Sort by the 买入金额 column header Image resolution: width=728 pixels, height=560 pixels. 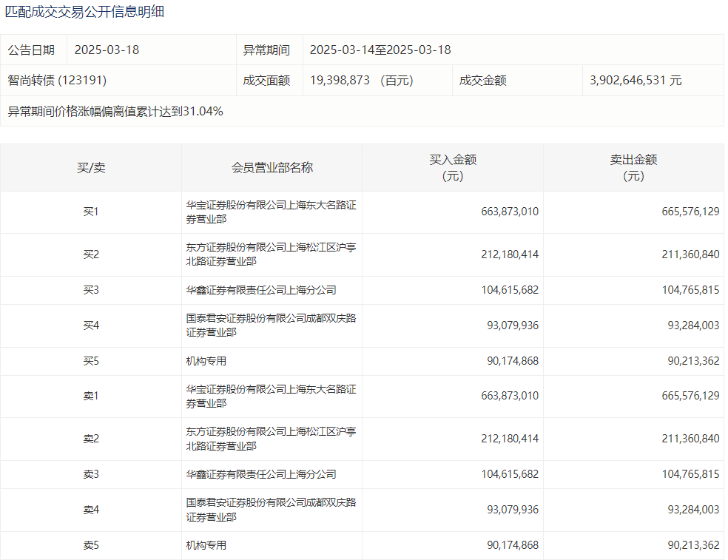[453, 168]
